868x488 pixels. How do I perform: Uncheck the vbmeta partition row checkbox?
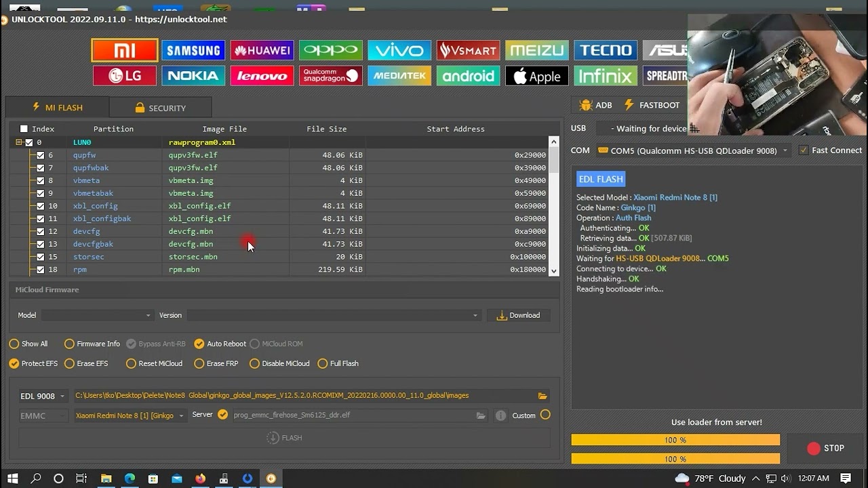coord(41,181)
